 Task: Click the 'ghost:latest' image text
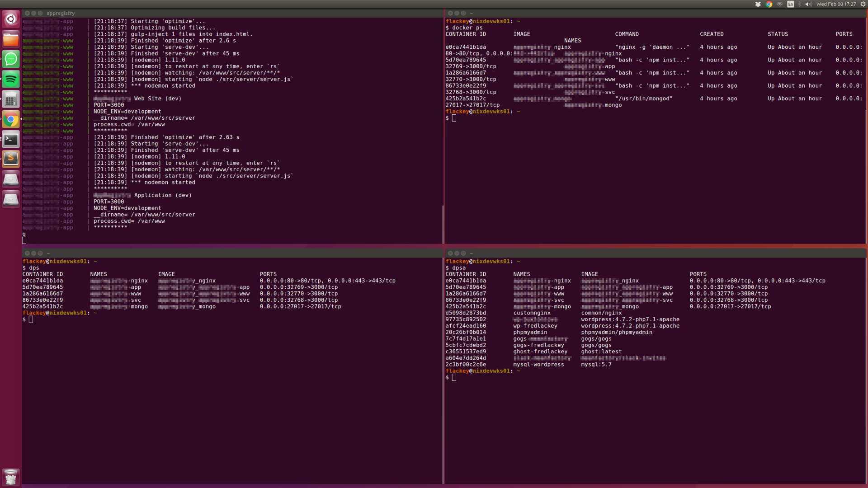[x=601, y=352]
